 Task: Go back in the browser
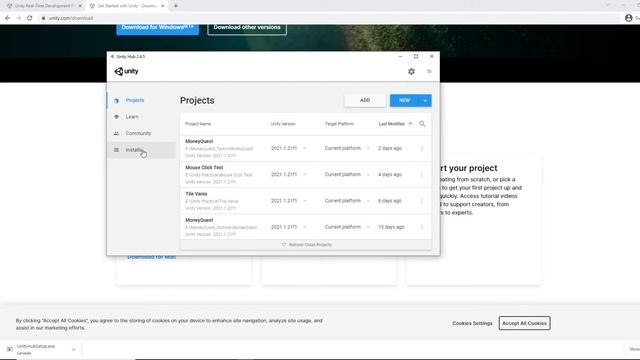pos(7,18)
